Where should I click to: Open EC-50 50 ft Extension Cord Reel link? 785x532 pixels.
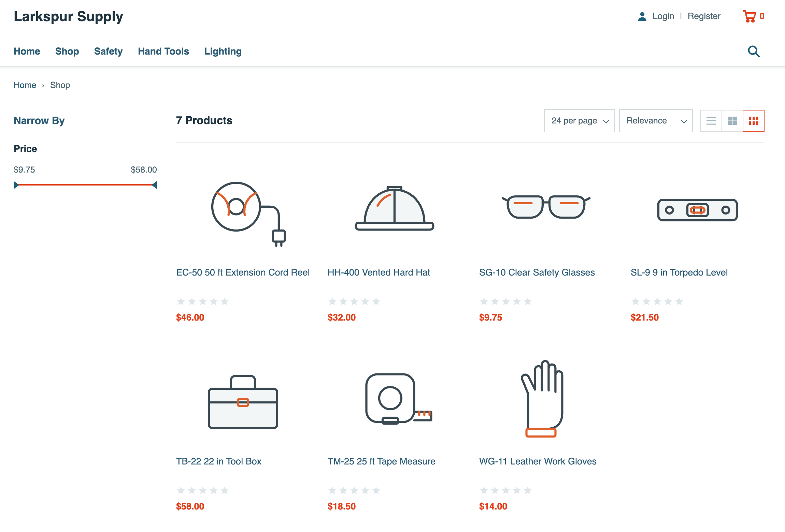pos(243,272)
